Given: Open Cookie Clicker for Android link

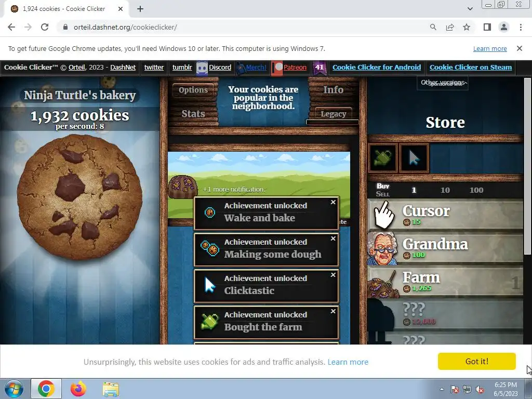Looking at the screenshot, I should [377, 68].
